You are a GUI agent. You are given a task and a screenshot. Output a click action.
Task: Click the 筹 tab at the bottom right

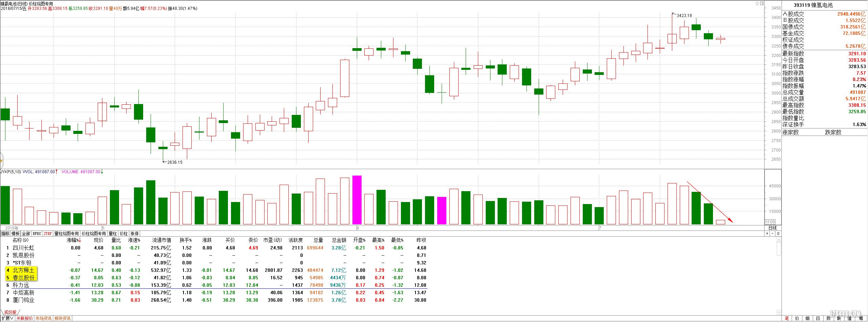click(861, 319)
